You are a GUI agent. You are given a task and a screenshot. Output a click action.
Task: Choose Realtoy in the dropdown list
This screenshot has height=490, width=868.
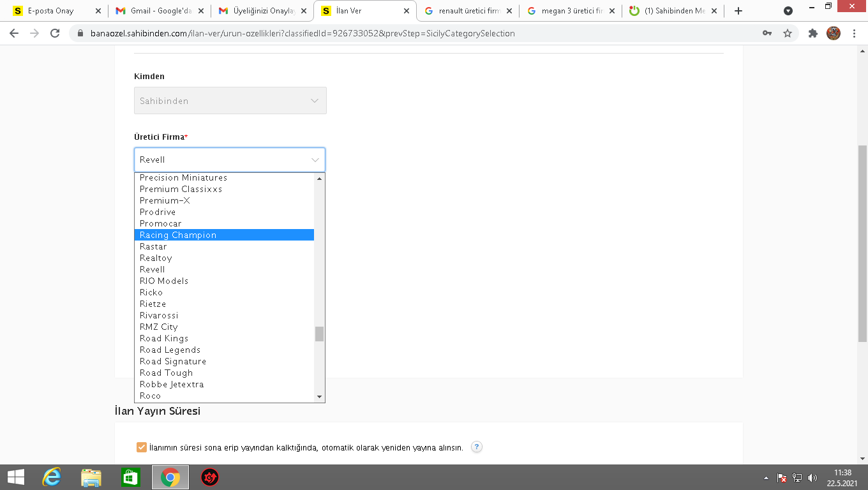click(225, 258)
